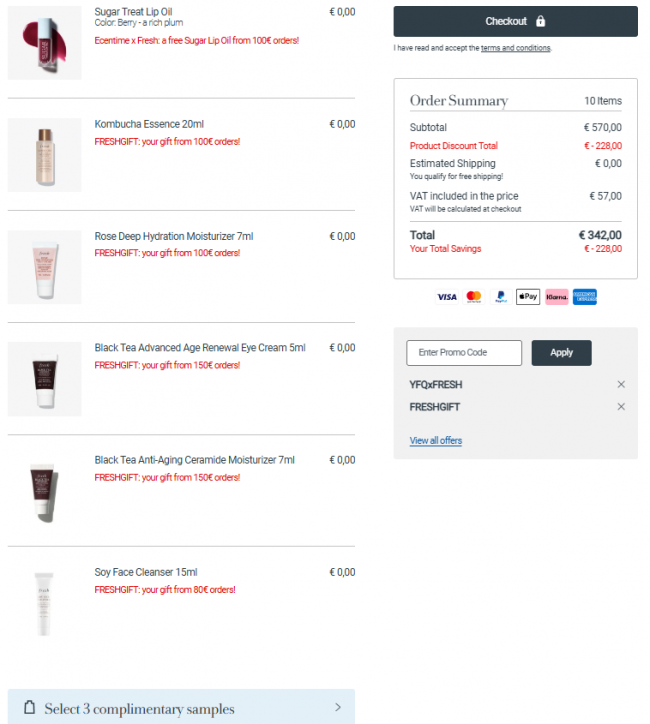
Task: Click the Mastercard payment icon
Action: click(x=474, y=297)
